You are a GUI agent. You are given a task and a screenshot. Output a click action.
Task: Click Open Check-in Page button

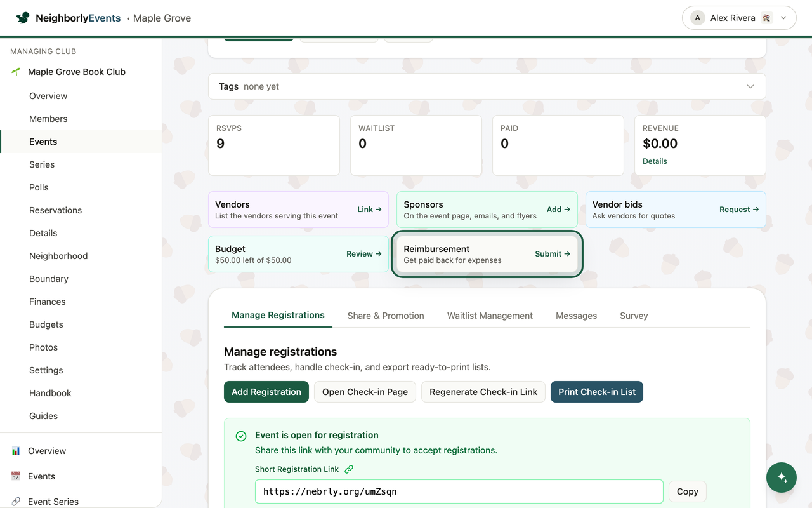[x=365, y=392]
